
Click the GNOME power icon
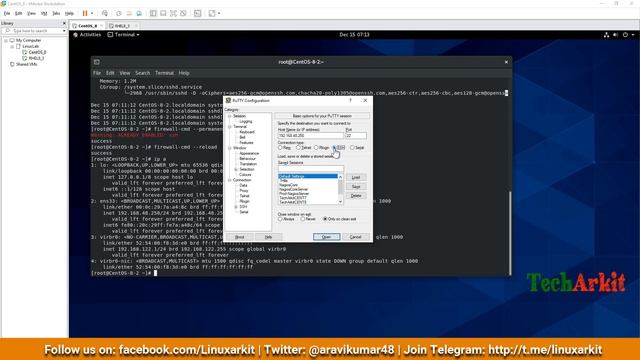(625, 35)
